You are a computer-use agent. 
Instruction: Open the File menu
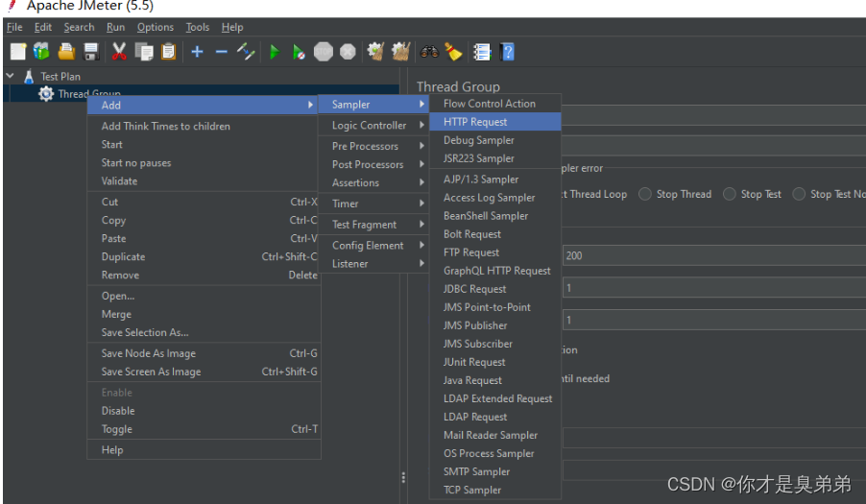14,27
